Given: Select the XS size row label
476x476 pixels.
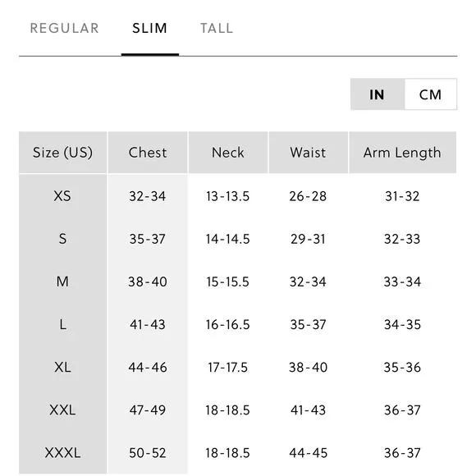Looking at the screenshot, I should point(62,196).
